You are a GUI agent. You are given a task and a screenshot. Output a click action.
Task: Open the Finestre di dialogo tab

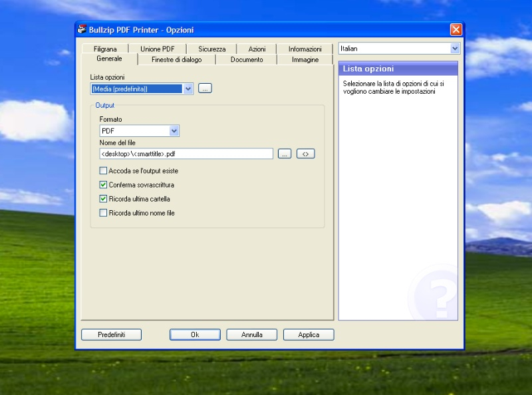[x=176, y=60]
